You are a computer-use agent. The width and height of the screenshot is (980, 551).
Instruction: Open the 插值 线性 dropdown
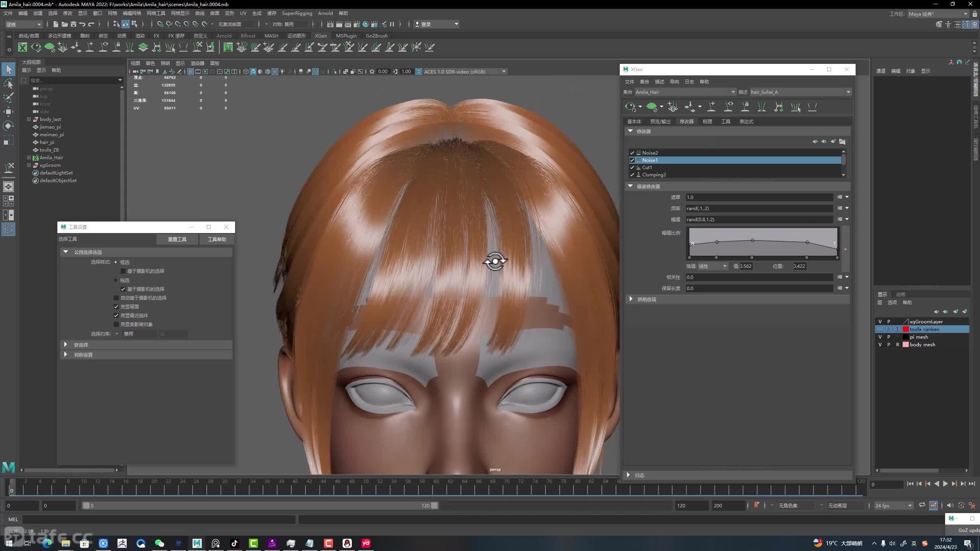coord(712,266)
